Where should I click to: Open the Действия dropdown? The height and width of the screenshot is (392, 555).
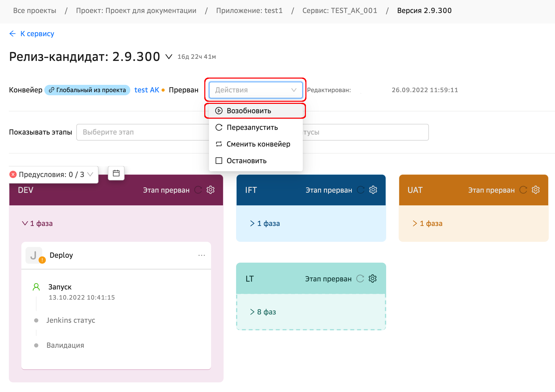[x=256, y=90]
